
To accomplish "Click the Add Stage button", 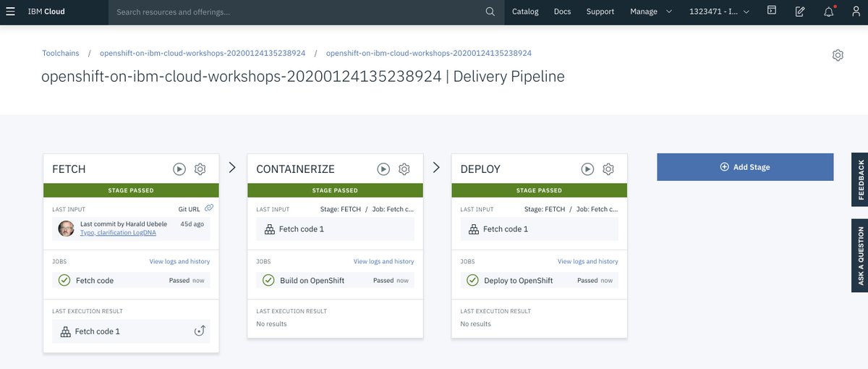I will (x=745, y=167).
